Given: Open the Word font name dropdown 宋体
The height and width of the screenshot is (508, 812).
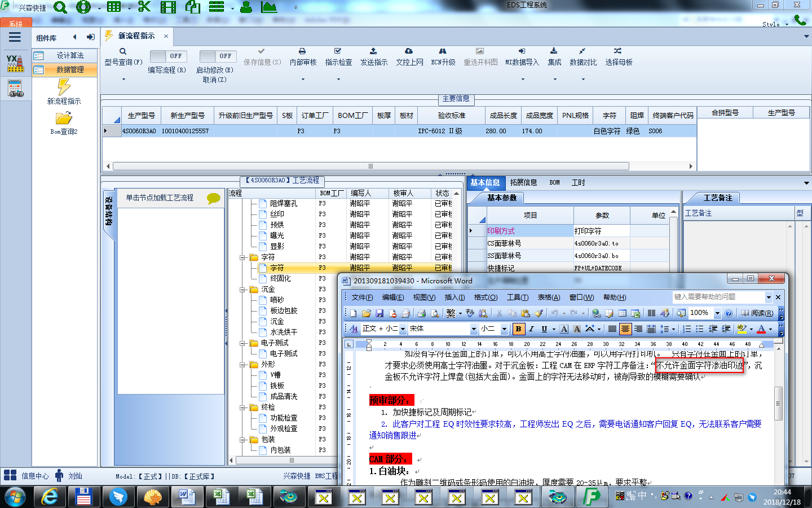Looking at the screenshot, I should coord(474,329).
